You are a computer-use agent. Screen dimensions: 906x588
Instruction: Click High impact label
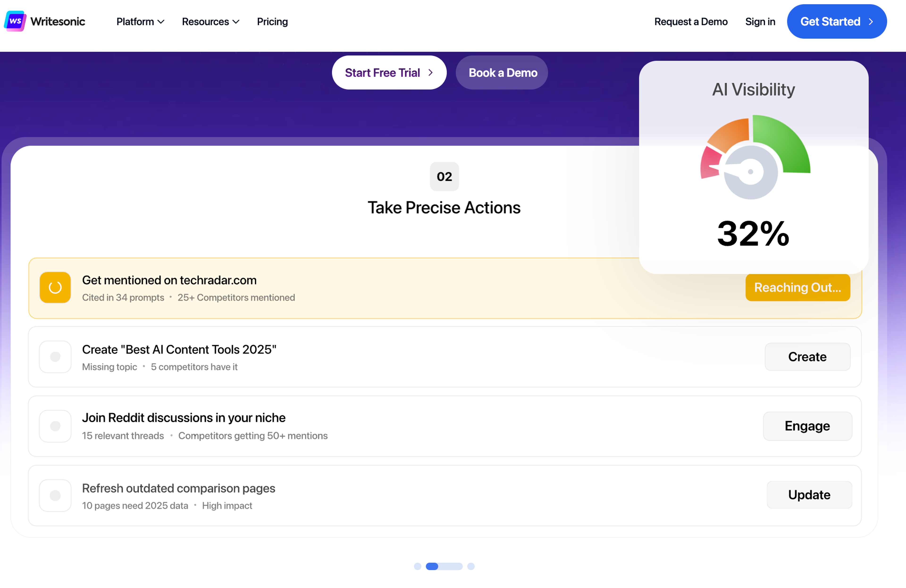pos(227,506)
